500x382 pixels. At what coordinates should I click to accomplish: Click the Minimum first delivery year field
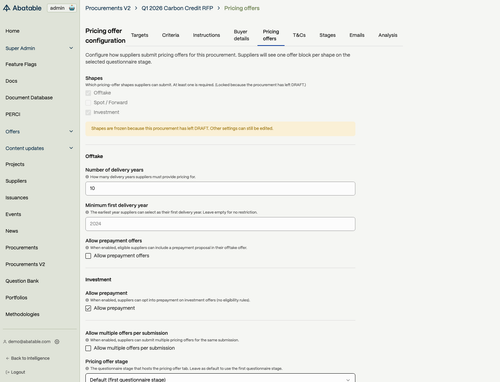click(220, 224)
